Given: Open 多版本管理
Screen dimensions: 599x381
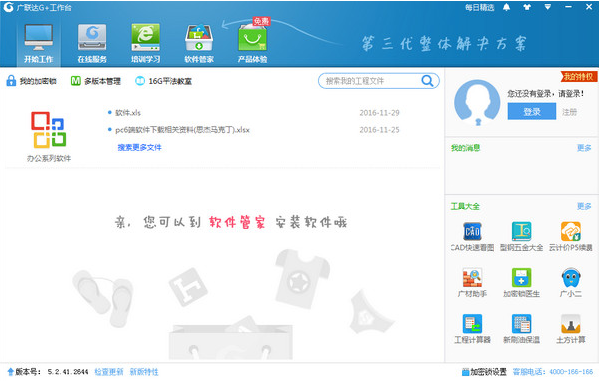Looking at the screenshot, I should (96, 81).
